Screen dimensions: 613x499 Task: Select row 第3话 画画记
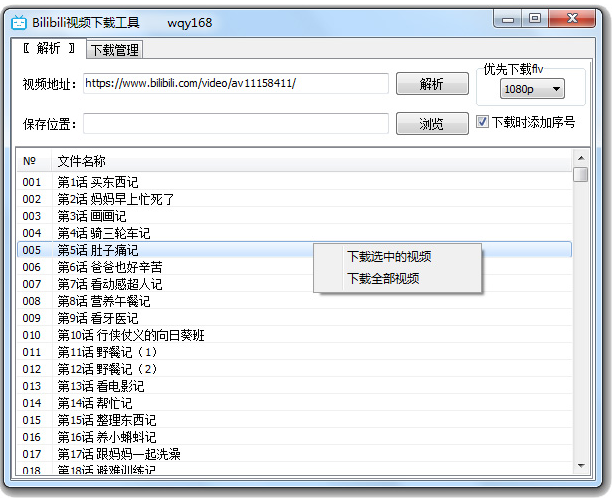point(294,216)
